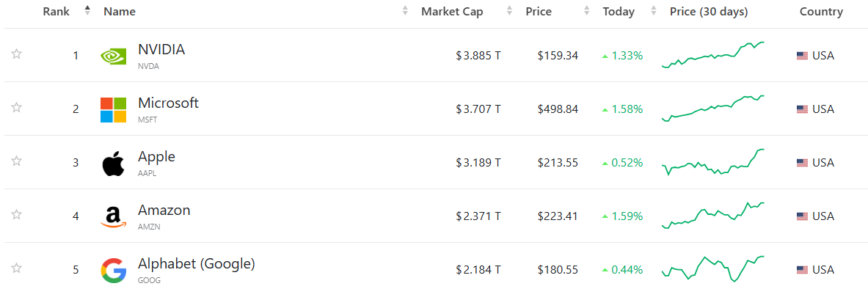Click the Apple logo icon
This screenshot has height=289, width=868.
point(113,164)
